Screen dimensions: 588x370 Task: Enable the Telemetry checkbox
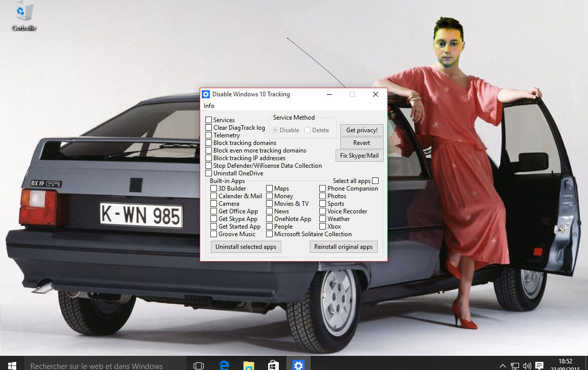pos(208,135)
